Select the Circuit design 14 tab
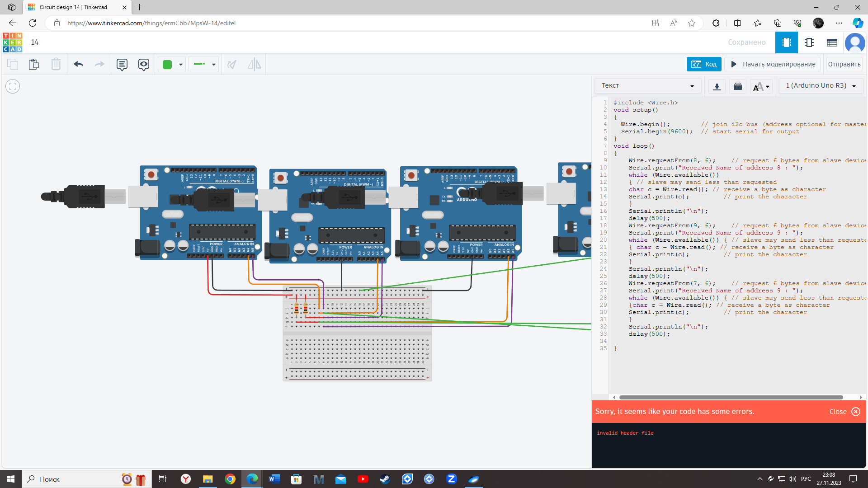The image size is (868, 488). pos(77,7)
